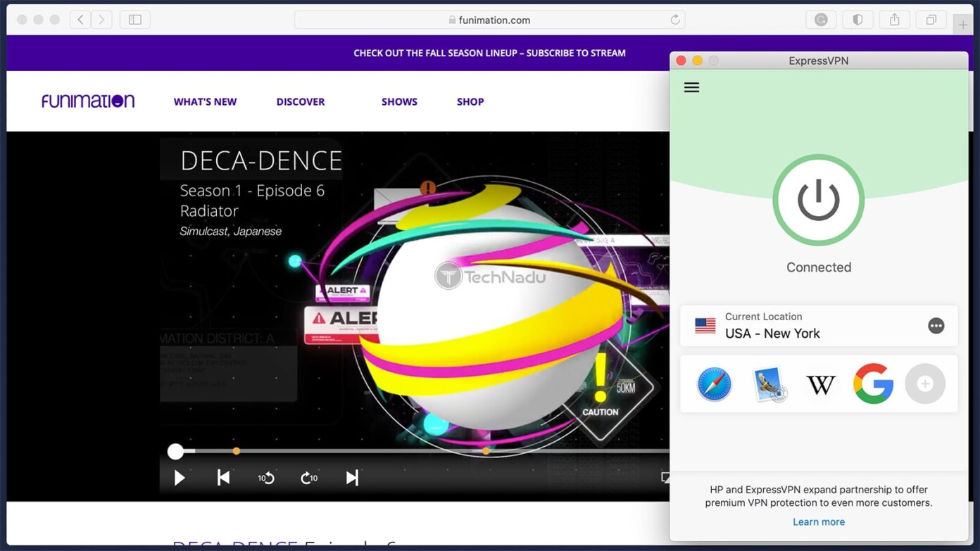Click the Grammarly extension icon in Safari toolbar
Viewport: 980px width, 551px height.
click(821, 20)
